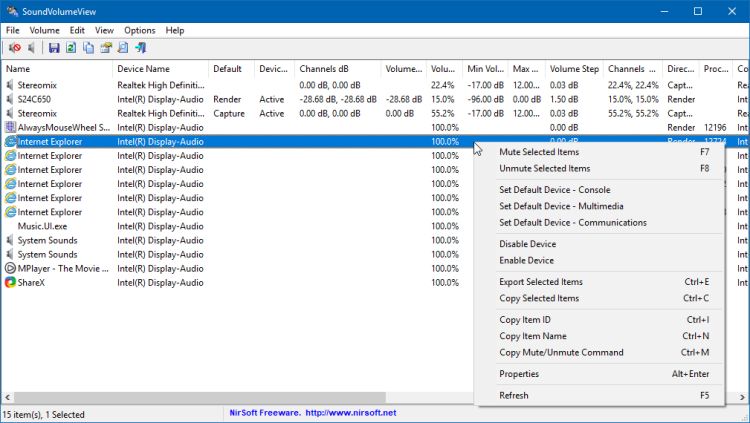Choose Copy Mute/Unmute Command
This screenshot has width=750, height=423.
[561, 352]
